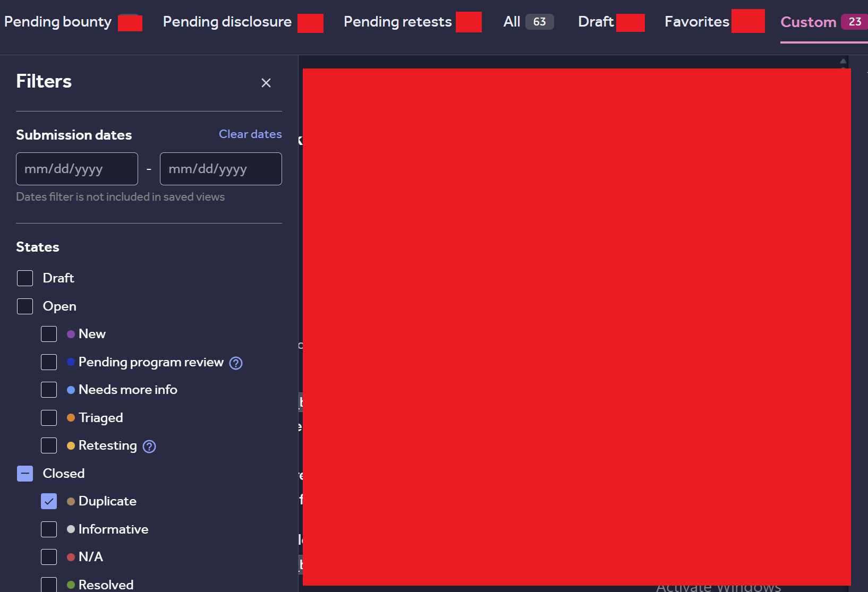Check the Open state checkbox
868x592 pixels.
[x=25, y=306]
